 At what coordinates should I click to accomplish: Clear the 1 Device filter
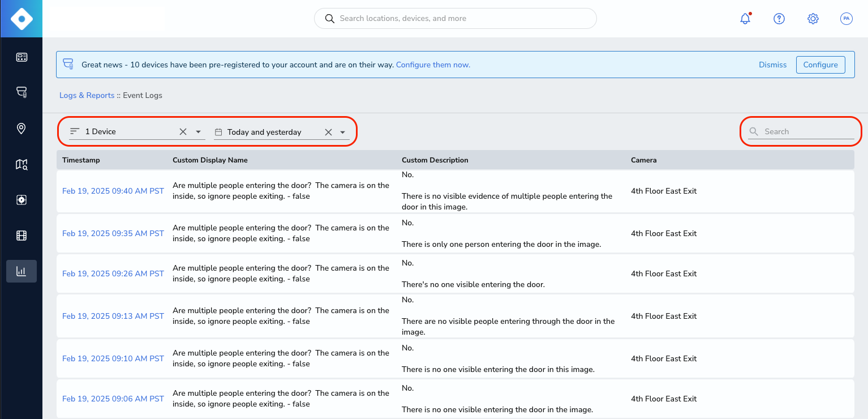point(183,131)
